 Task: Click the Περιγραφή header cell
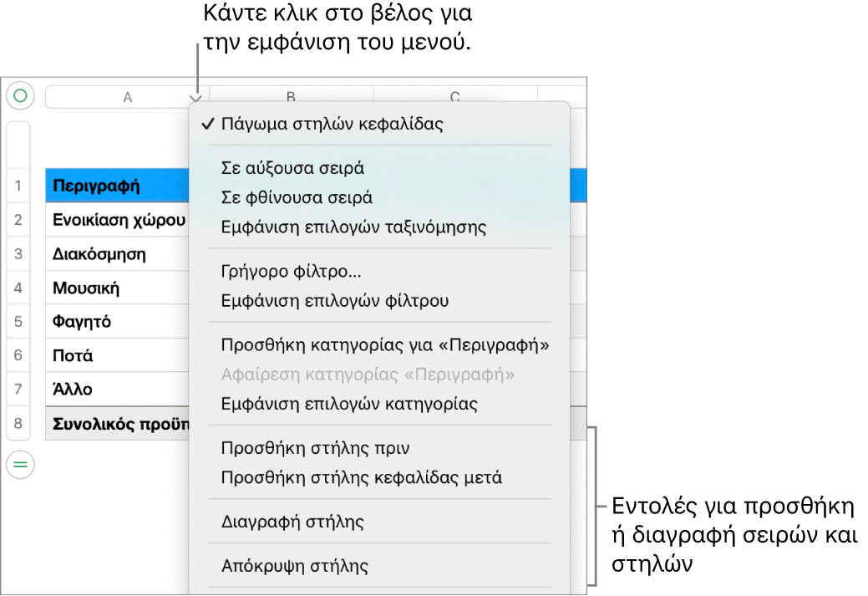(x=117, y=186)
